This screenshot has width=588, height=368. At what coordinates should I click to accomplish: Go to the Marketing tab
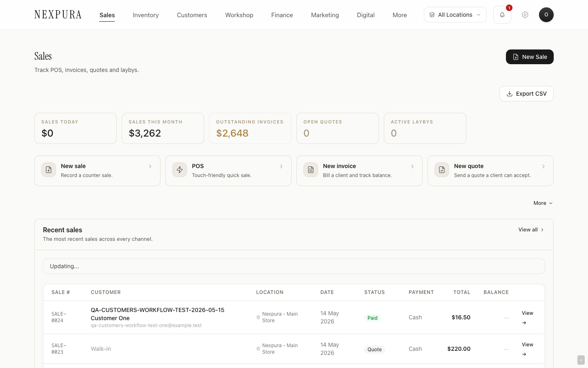[x=325, y=15]
